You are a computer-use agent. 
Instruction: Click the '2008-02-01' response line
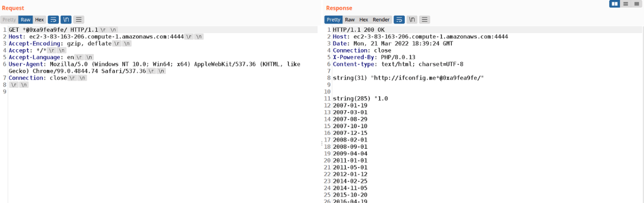(350, 140)
